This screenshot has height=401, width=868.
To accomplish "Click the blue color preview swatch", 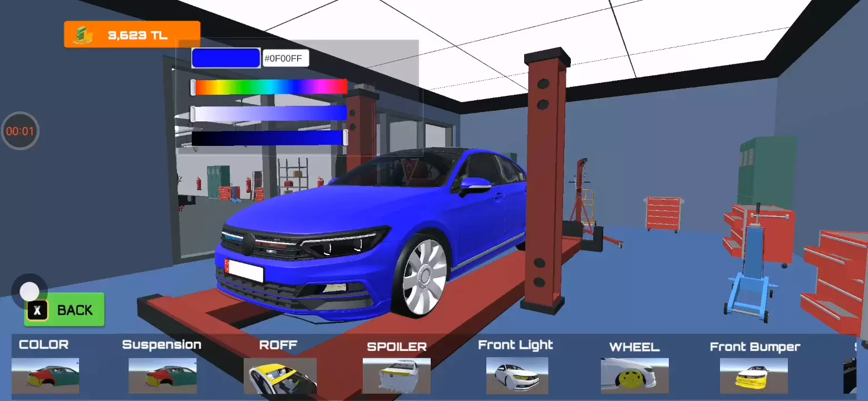I will pos(226,58).
